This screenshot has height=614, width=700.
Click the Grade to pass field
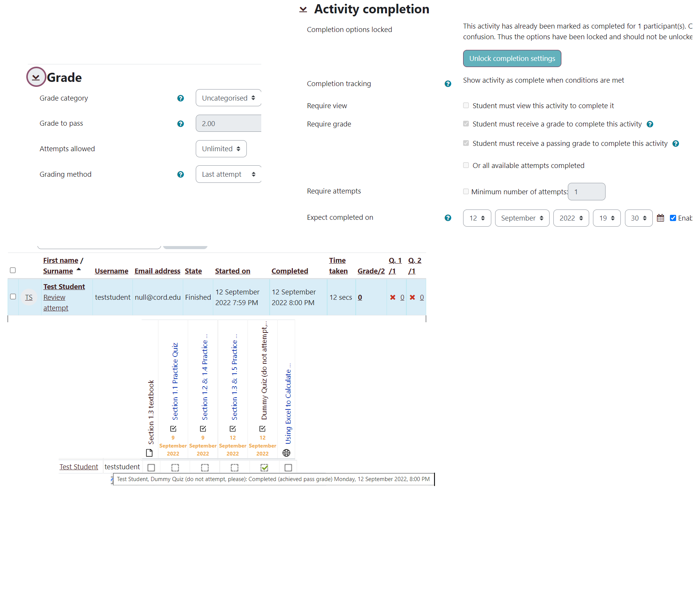coord(229,123)
